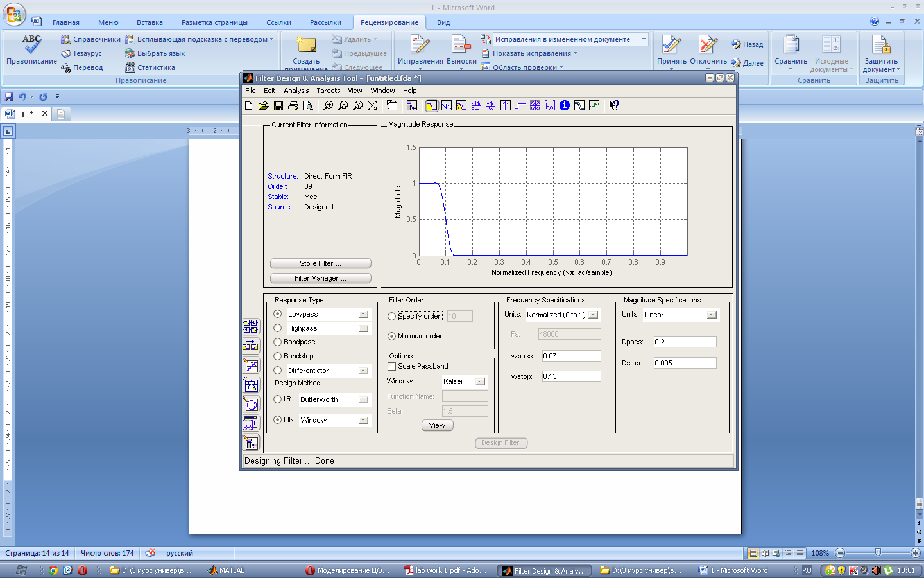Image resolution: width=924 pixels, height=578 pixels.
Task: Open Print Preview in FDATool toolbar
Action: pos(308,106)
